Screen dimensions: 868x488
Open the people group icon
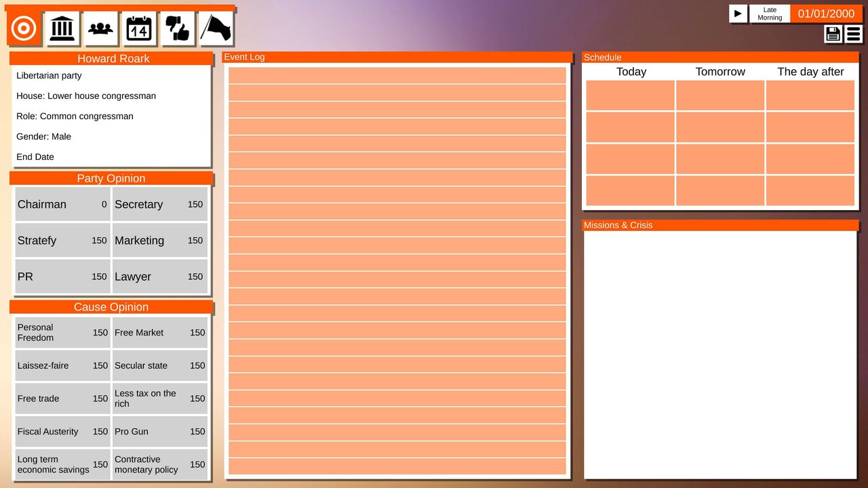(x=101, y=28)
